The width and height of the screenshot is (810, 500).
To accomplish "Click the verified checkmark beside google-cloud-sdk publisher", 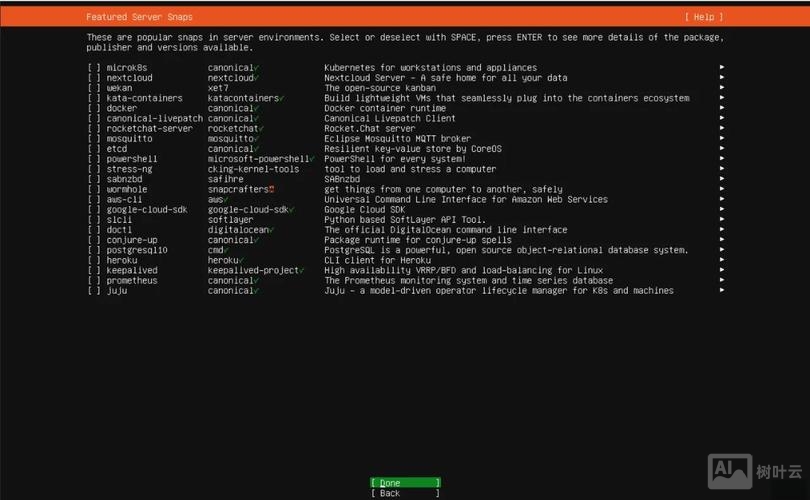I will [291, 210].
